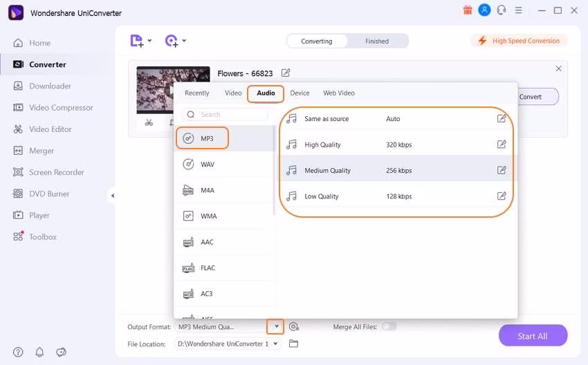Choose Same as source quality
The height and width of the screenshot is (365, 588).
point(396,119)
